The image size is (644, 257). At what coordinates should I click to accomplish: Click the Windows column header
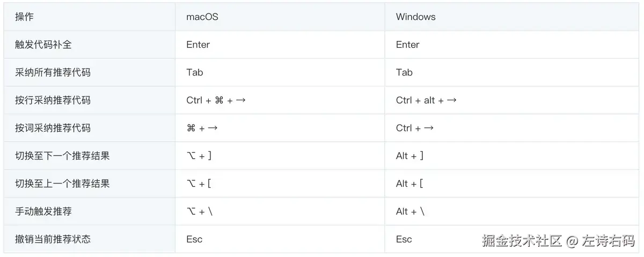coord(415,17)
